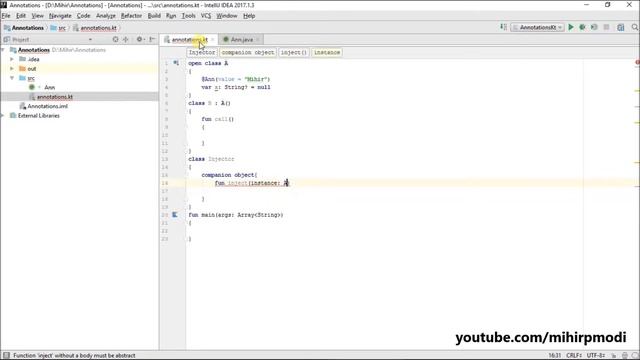Select annotations.kt in project tree

(x=55, y=97)
